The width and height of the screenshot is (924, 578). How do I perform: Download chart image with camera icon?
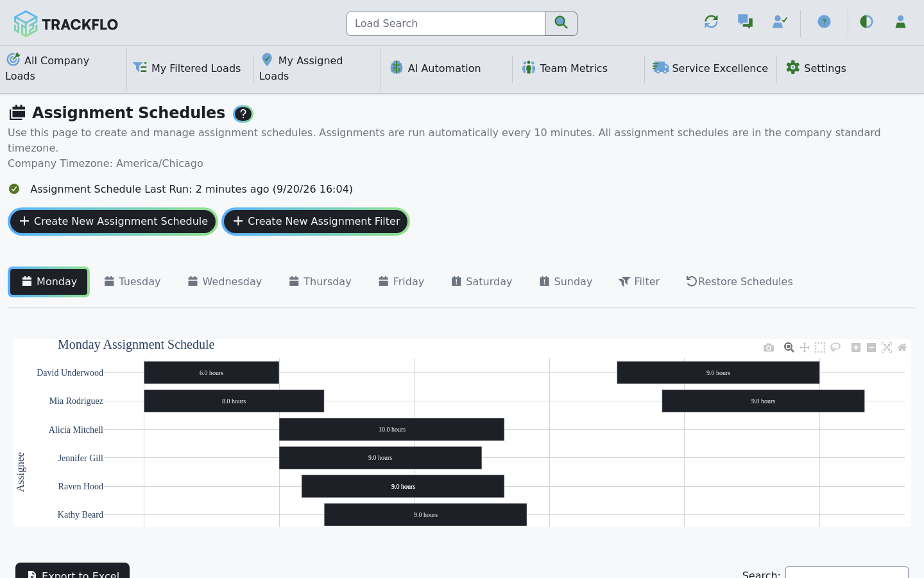[x=769, y=347]
